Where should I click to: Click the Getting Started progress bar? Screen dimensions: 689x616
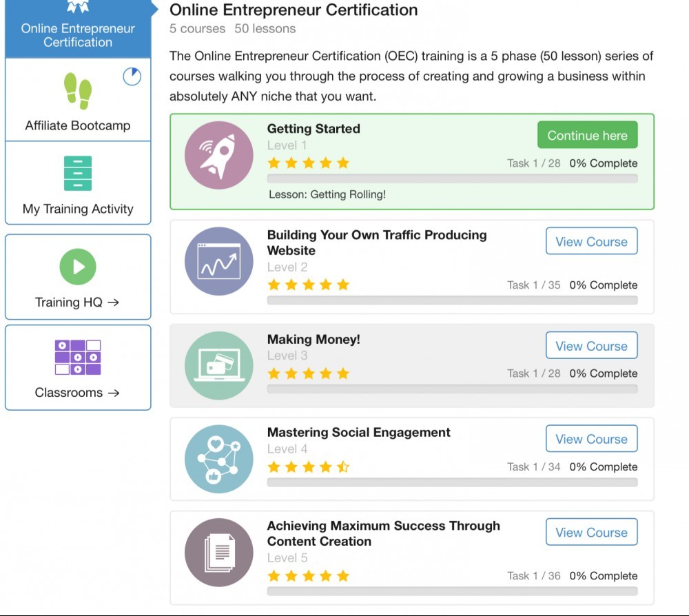452,178
